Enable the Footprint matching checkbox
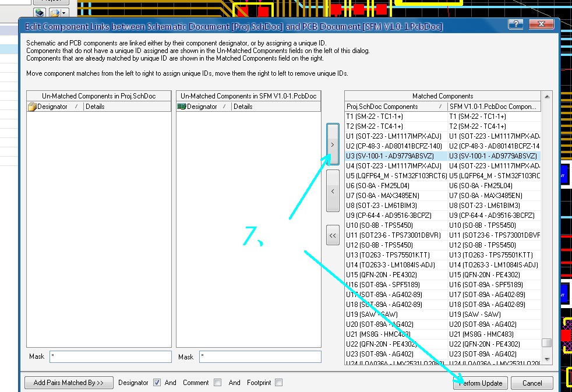The image size is (572, 392). click(278, 383)
